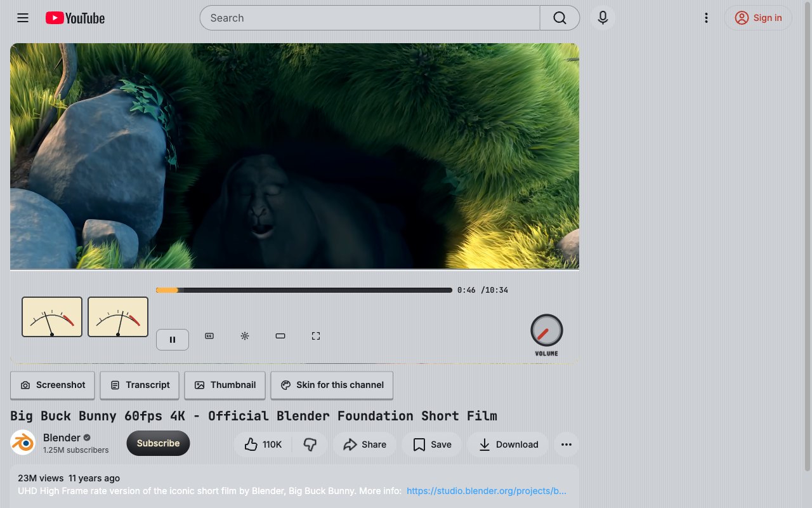
Task: Save the video to a playlist
Action: pos(432,444)
